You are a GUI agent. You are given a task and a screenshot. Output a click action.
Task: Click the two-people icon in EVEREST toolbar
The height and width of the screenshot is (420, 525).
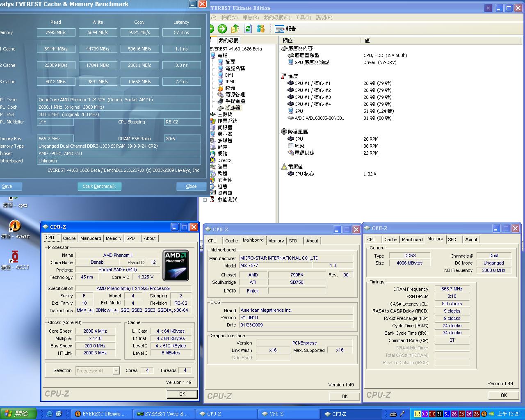(261, 29)
